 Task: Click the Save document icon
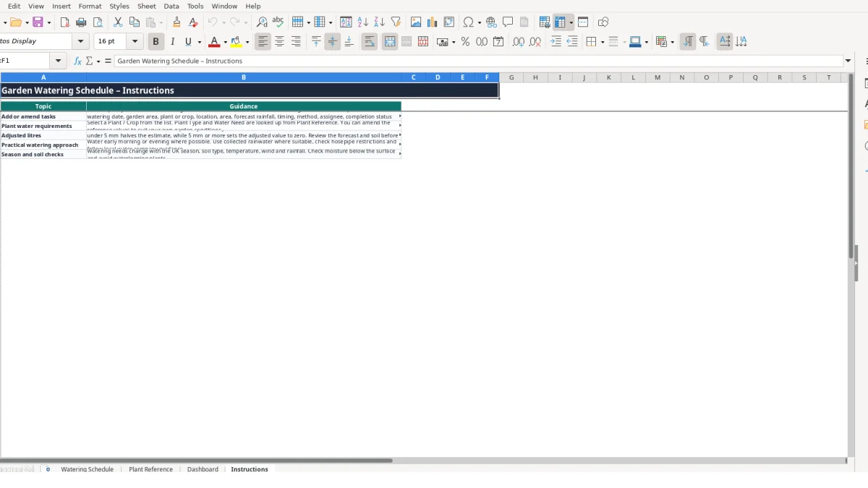pyautogui.click(x=38, y=22)
